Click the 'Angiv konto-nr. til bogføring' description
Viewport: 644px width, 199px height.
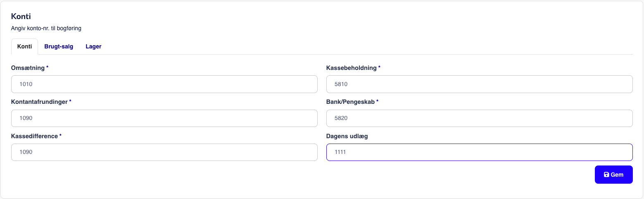(x=46, y=29)
